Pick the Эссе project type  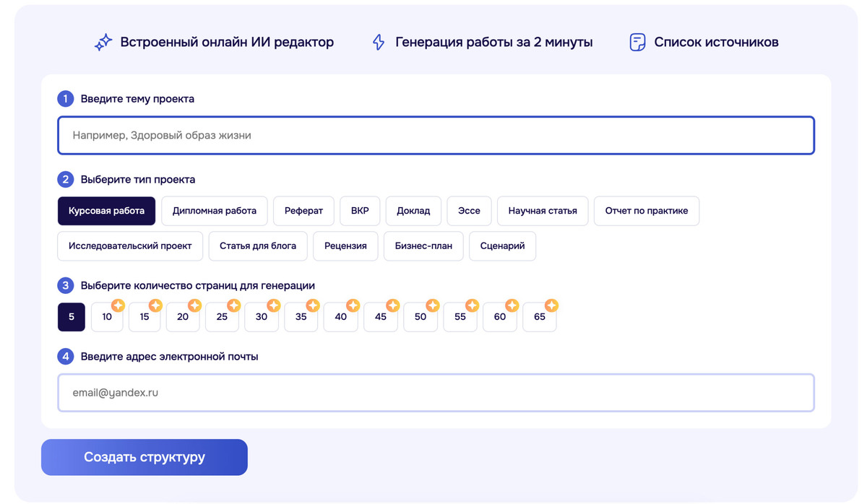pyautogui.click(x=469, y=211)
